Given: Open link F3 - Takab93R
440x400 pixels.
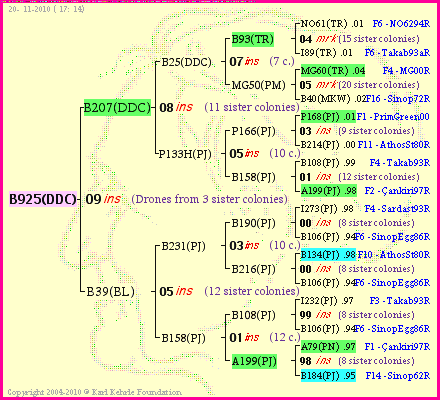Looking at the screenshot, I should (x=400, y=301).
